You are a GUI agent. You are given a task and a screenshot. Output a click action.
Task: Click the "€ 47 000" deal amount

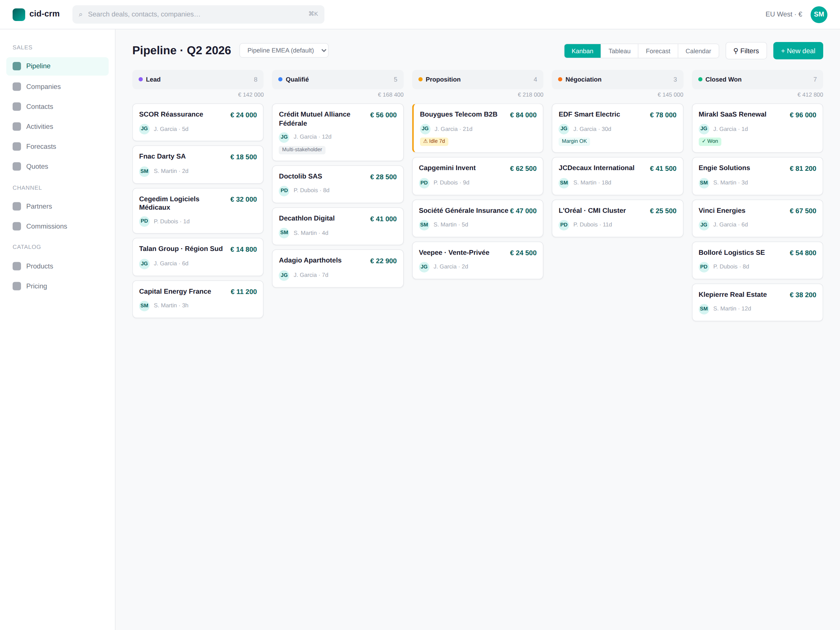coord(523,211)
